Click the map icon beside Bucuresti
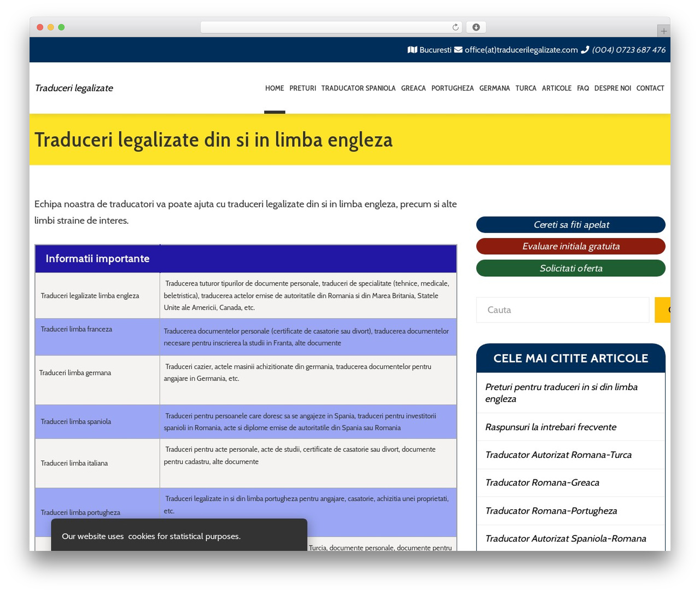 point(412,50)
